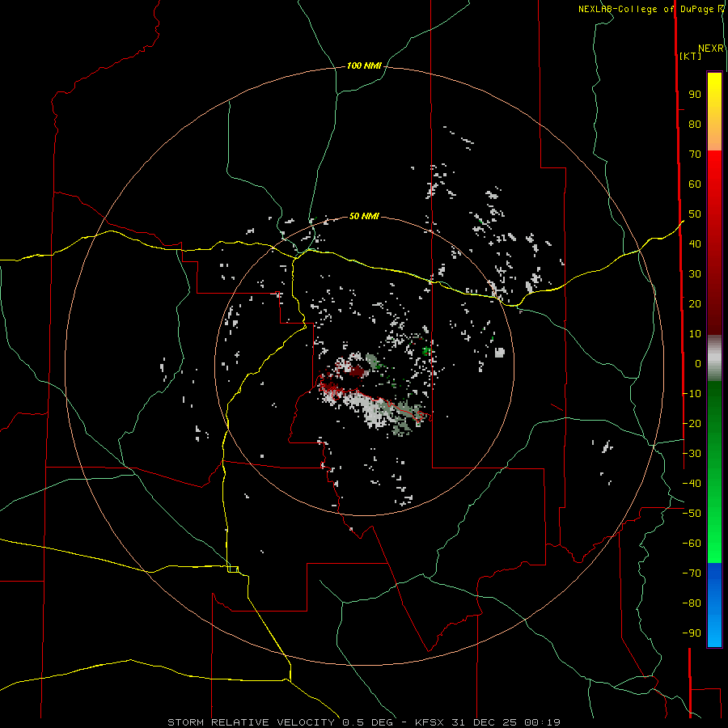Click the -40 value on the velocity scale
This screenshot has height=728, width=728.
click(692, 484)
